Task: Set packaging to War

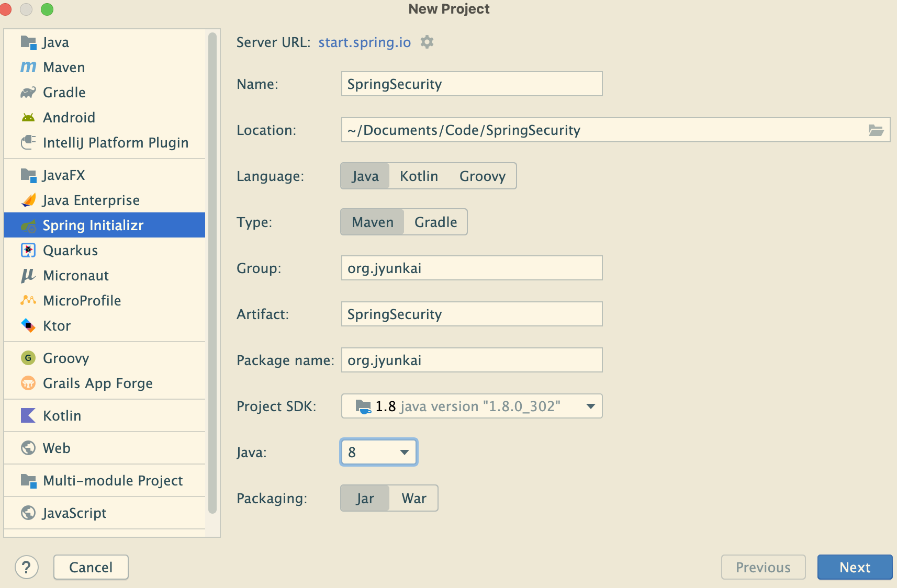Action: [x=414, y=499]
